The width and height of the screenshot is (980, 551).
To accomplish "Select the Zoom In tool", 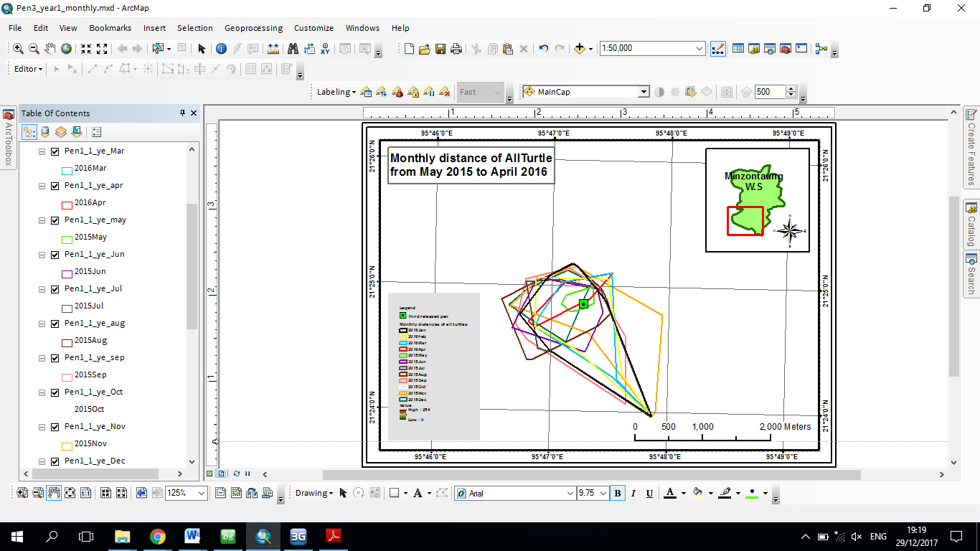I will pyautogui.click(x=18, y=49).
